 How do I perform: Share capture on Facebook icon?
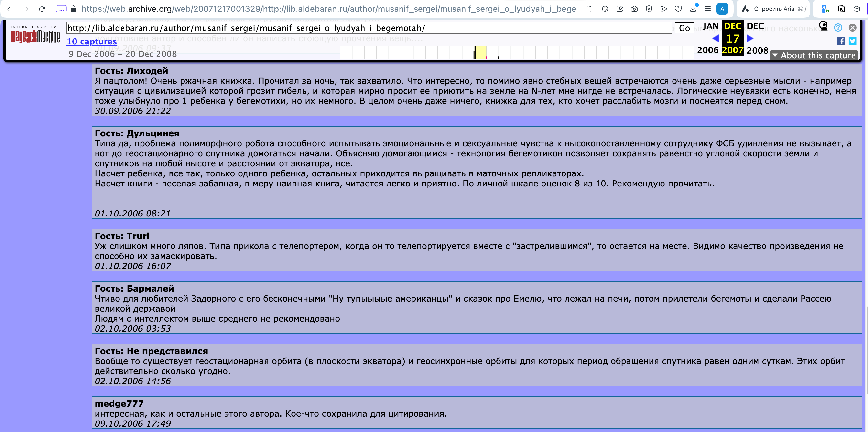coord(840,41)
